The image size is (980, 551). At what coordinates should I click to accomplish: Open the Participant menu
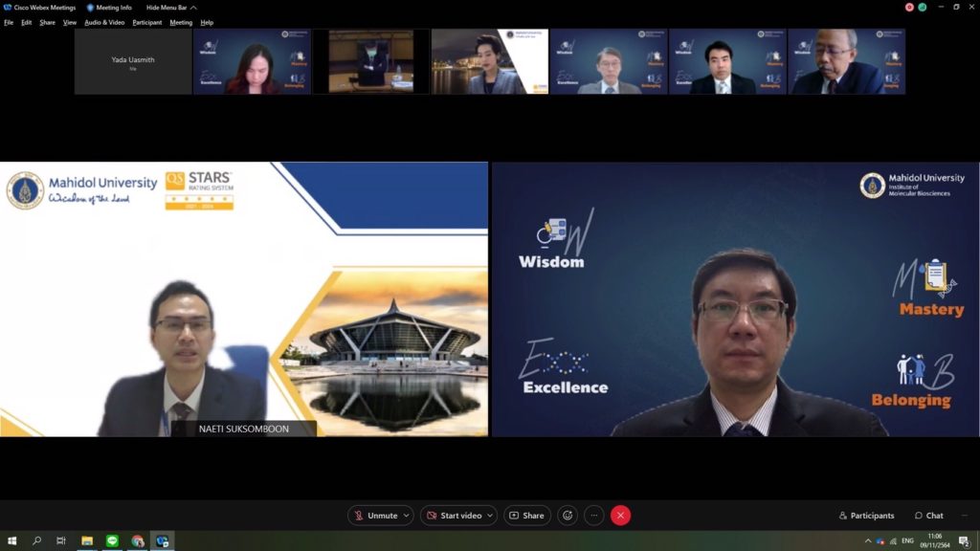(x=147, y=22)
